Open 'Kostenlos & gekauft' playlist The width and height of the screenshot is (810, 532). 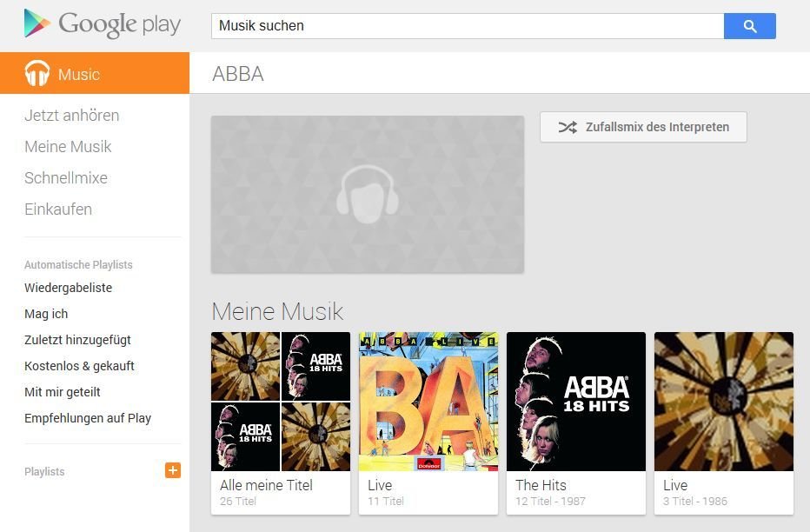point(79,366)
